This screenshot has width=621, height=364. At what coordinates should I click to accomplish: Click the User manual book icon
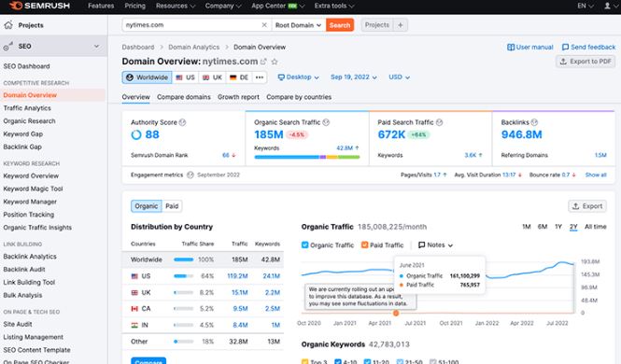point(511,47)
